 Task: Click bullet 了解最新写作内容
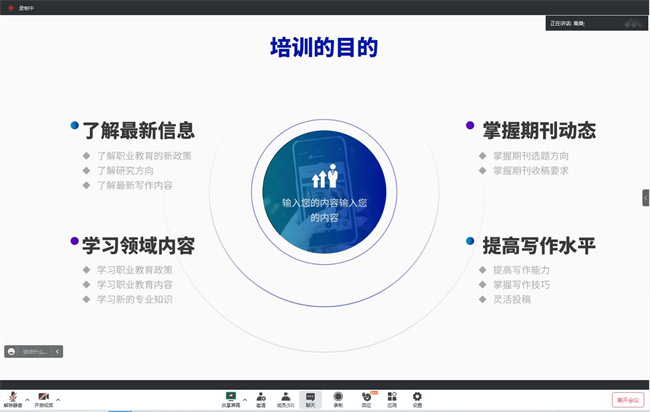pos(135,185)
